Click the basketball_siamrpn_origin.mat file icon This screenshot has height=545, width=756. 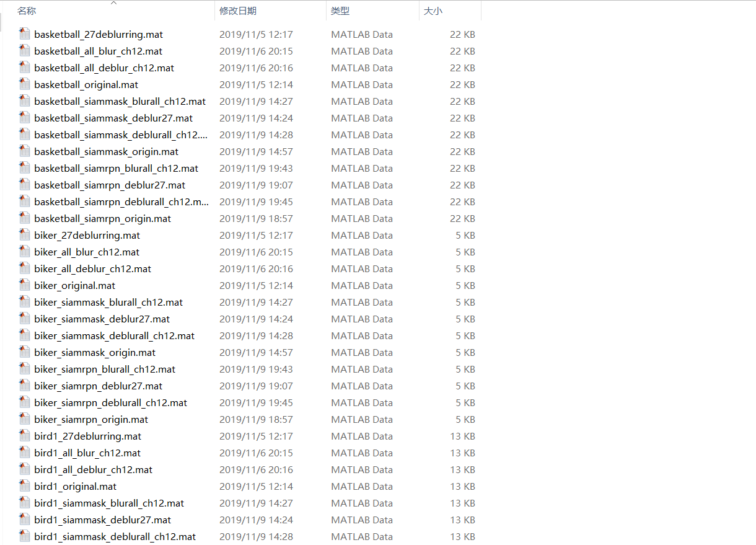coord(24,218)
